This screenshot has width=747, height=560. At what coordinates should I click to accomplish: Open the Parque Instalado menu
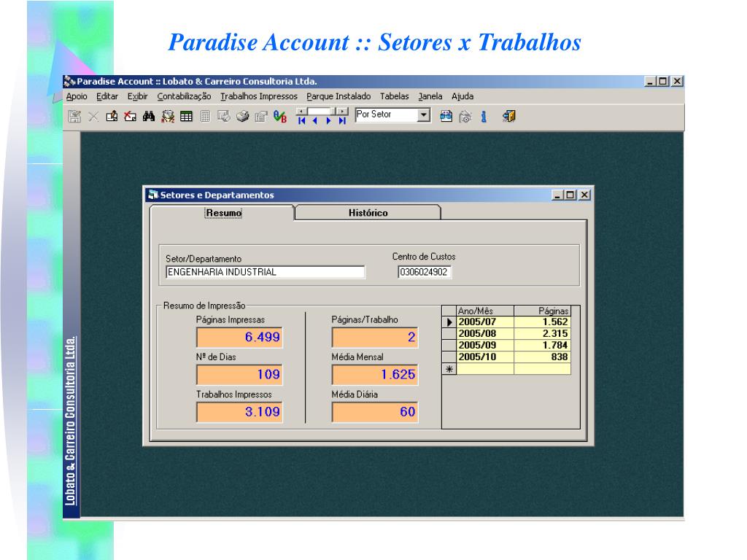coord(338,96)
